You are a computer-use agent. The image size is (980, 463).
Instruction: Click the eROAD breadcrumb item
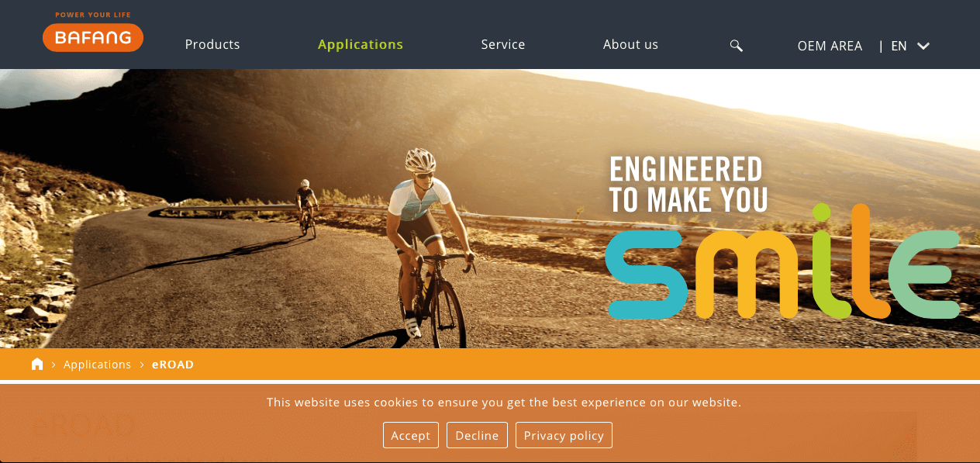pos(173,364)
